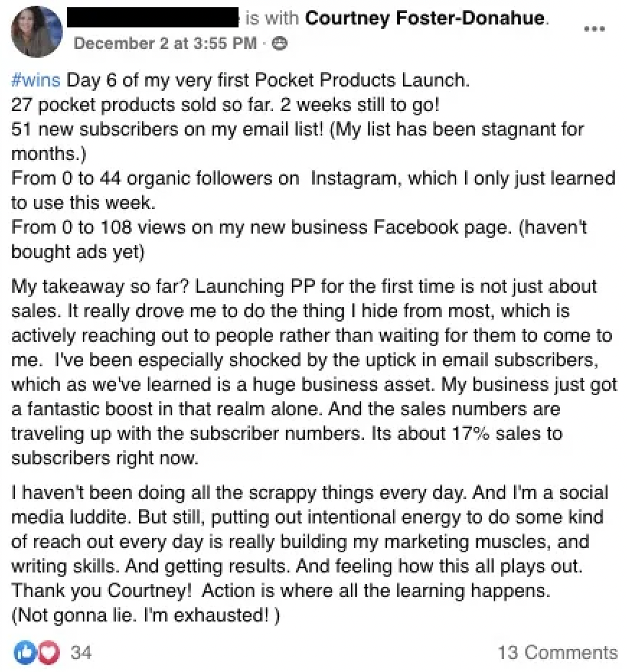Click the December 2 at 3:55 PM timestamp
Screen dimensions: 627x672
pyautogui.click(x=165, y=43)
